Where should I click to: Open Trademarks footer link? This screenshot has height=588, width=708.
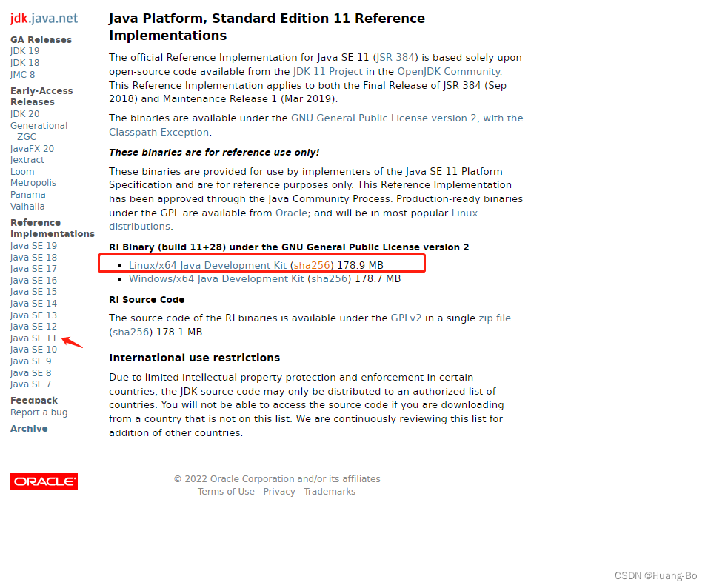point(330,492)
